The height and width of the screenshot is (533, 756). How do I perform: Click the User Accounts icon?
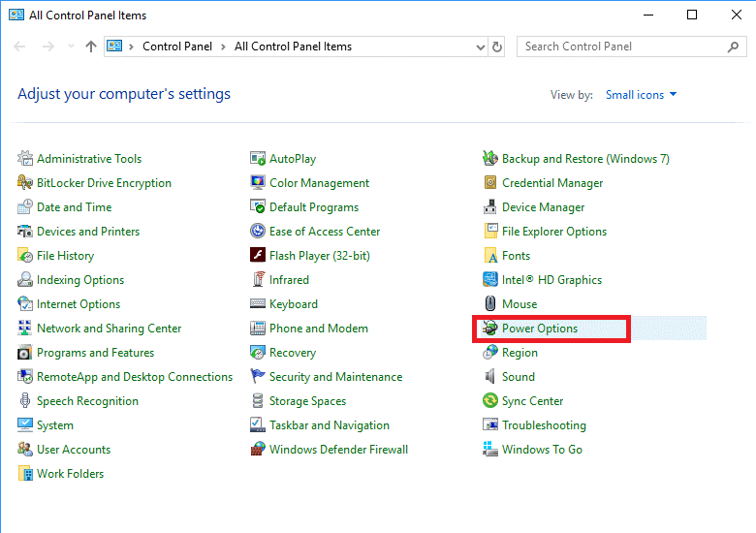[25, 449]
